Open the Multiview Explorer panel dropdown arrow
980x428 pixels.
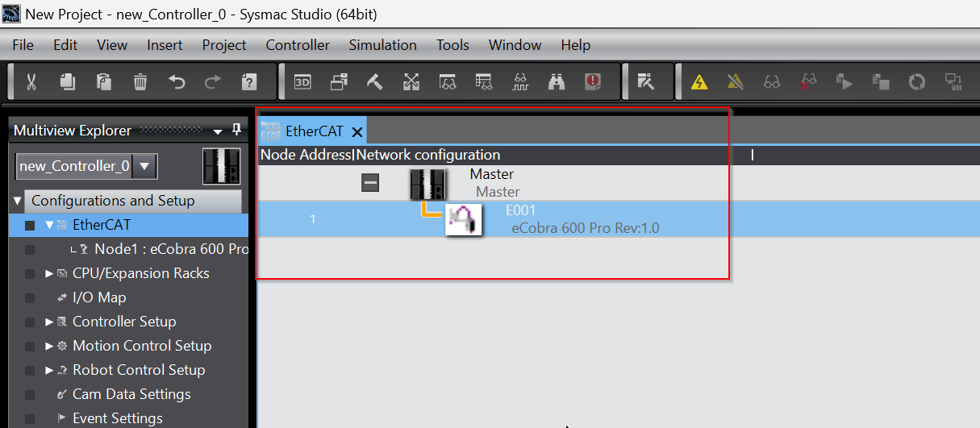218,131
